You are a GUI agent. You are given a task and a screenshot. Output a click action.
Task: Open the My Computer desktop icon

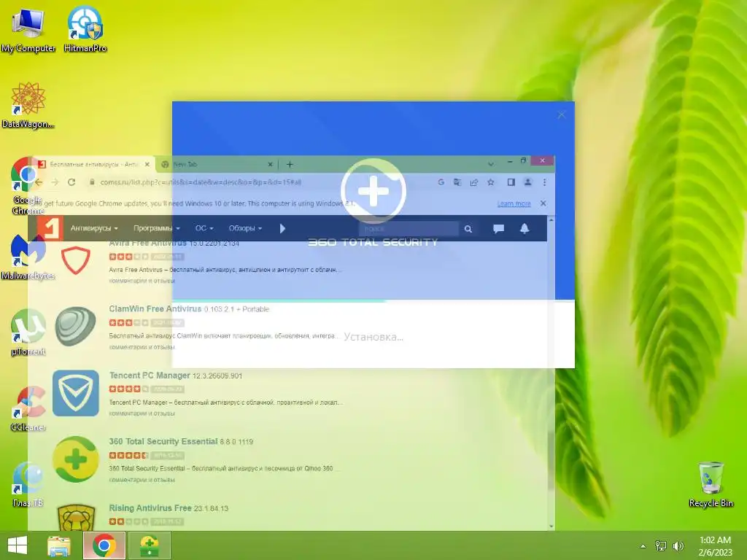[28, 29]
